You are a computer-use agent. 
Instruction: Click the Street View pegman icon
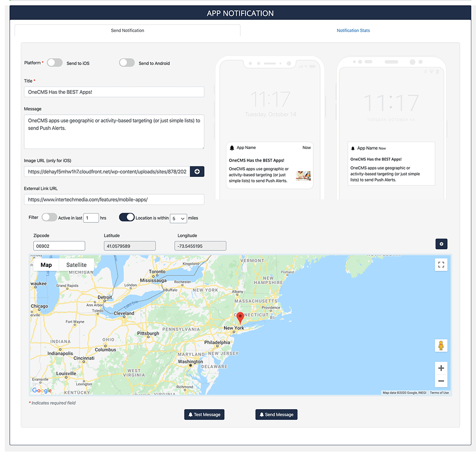point(441,346)
